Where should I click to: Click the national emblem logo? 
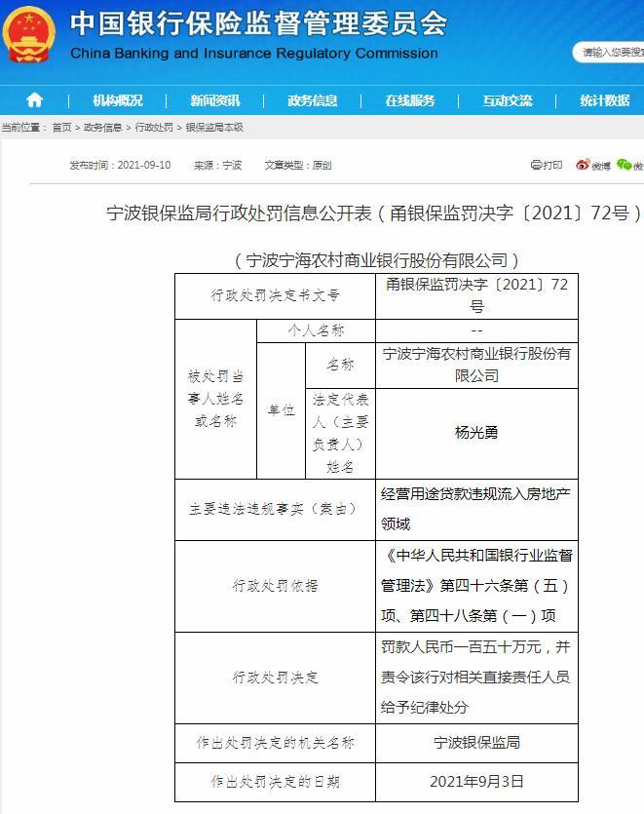(x=28, y=35)
